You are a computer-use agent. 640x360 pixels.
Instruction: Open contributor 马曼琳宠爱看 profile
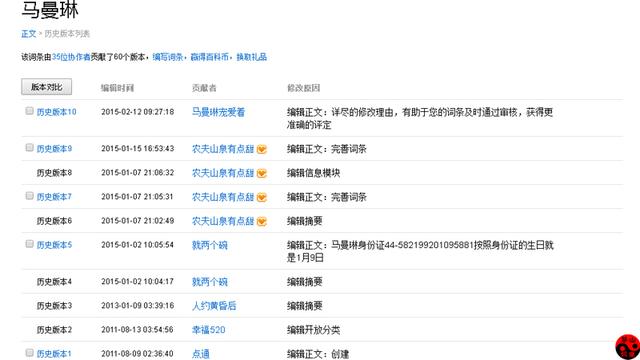click(x=218, y=112)
